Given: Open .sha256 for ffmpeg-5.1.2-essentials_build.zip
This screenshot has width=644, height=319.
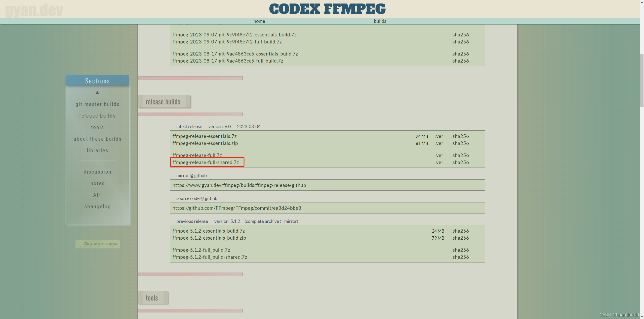Looking at the screenshot, I should pos(460,238).
